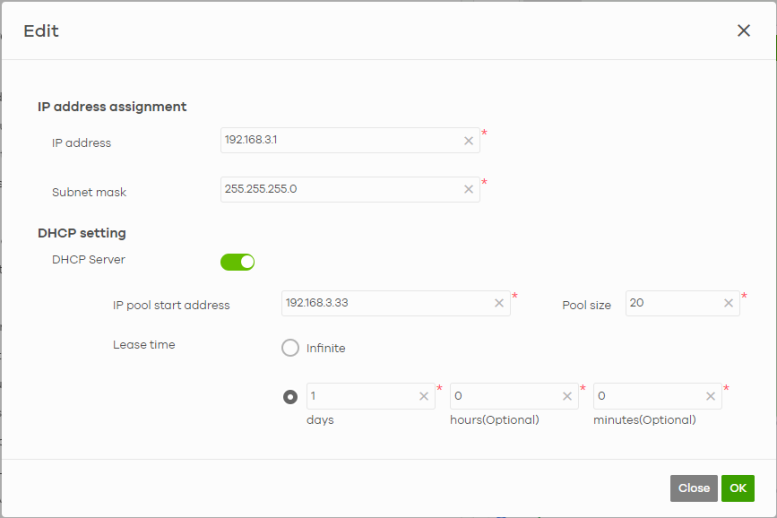Viewport: 777px width, 518px height.
Task: Clear the minutes lease value with X
Action: (711, 397)
